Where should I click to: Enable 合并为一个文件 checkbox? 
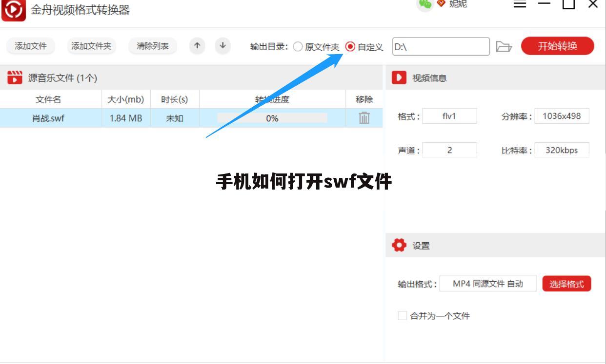(402, 316)
